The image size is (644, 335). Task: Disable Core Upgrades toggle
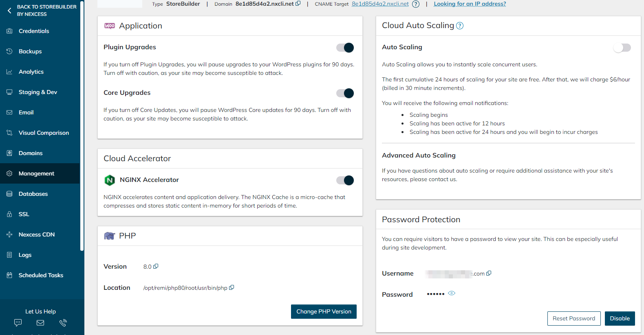pyautogui.click(x=345, y=93)
